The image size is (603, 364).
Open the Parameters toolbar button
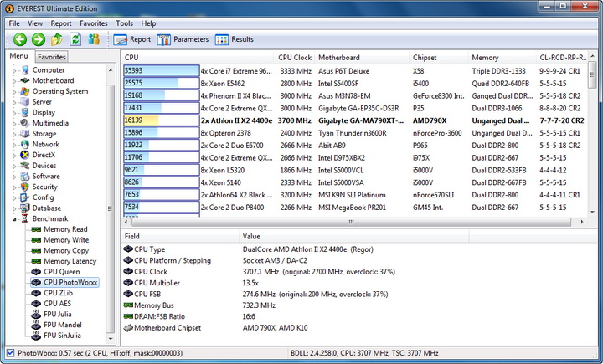(183, 39)
